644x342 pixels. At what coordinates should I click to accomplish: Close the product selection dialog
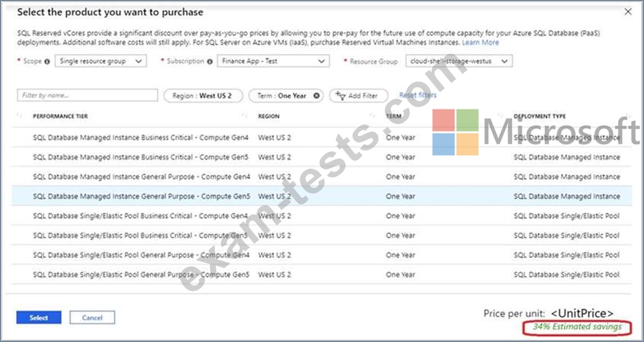pos(628,12)
